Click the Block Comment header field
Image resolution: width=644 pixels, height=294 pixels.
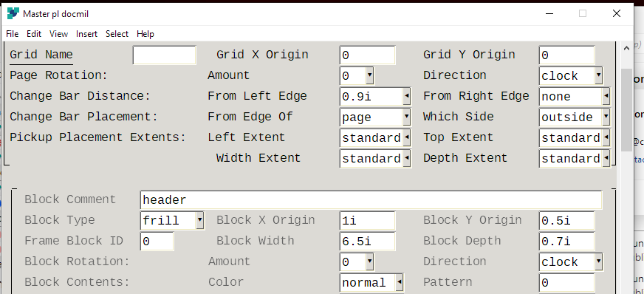tap(371, 200)
